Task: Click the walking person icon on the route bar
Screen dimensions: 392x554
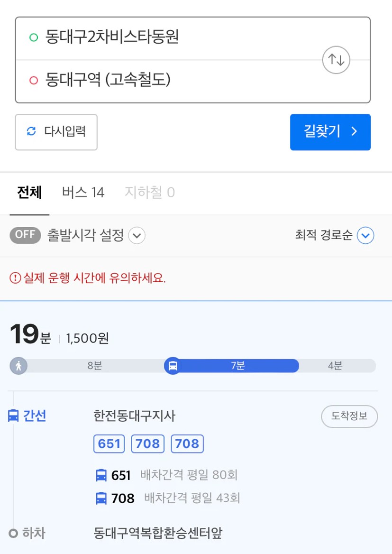Action: coord(18,366)
